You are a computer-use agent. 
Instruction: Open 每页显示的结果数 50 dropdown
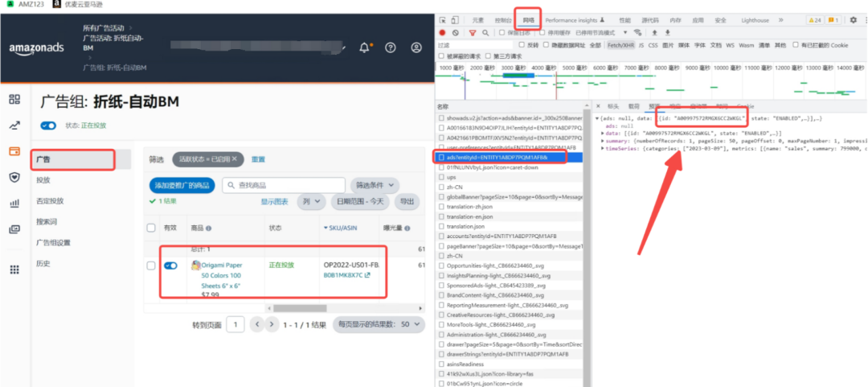(379, 324)
